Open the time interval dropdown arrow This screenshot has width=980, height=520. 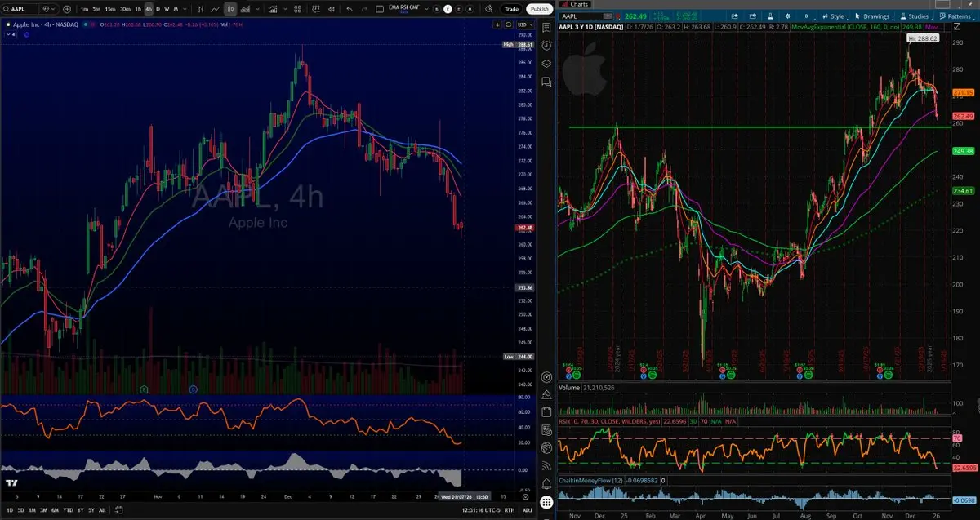point(185,9)
